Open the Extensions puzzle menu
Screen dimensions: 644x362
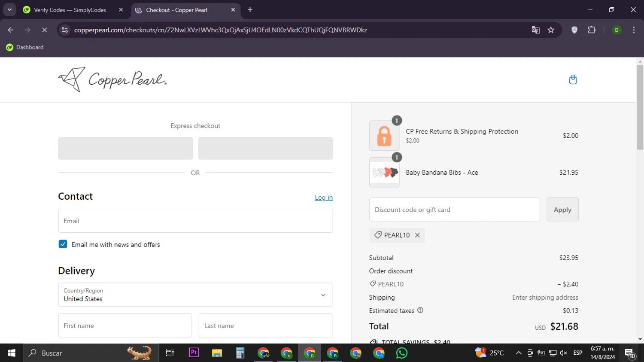pos(592,30)
